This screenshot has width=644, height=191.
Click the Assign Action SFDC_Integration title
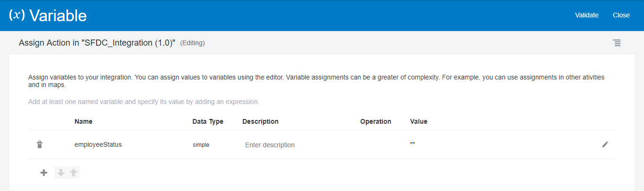tap(97, 43)
